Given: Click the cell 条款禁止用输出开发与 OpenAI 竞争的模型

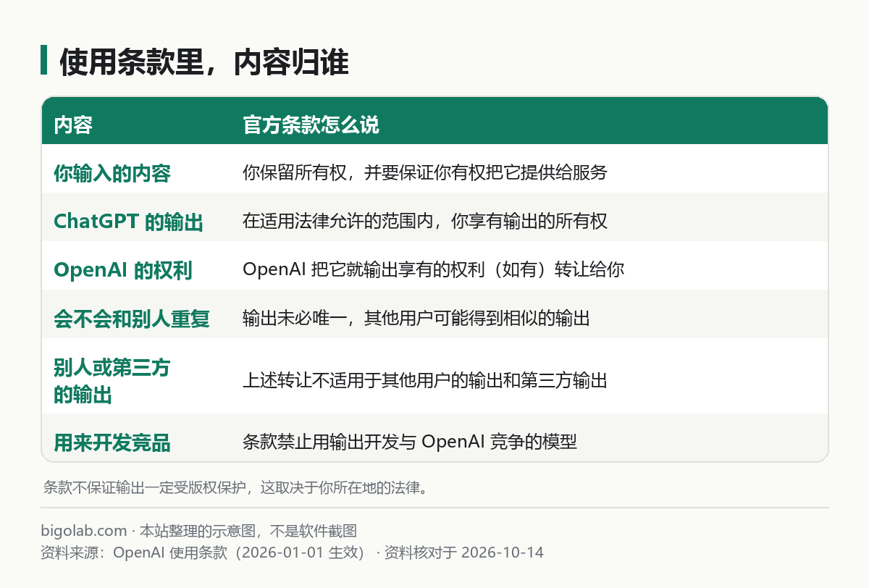Looking at the screenshot, I should [x=410, y=442].
